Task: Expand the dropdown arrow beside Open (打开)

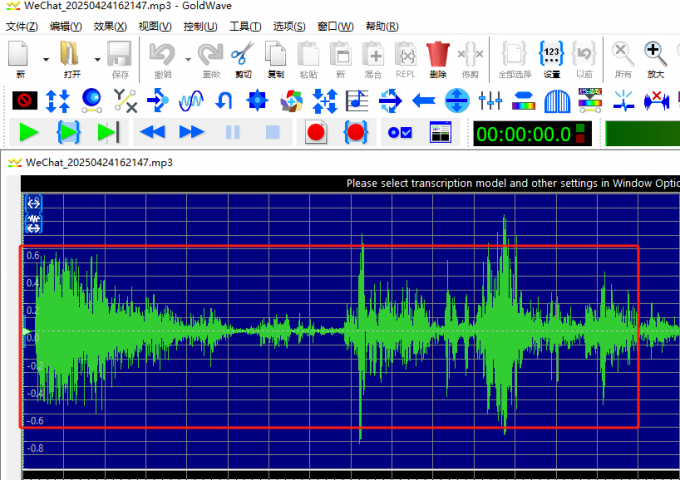Action: pos(96,58)
